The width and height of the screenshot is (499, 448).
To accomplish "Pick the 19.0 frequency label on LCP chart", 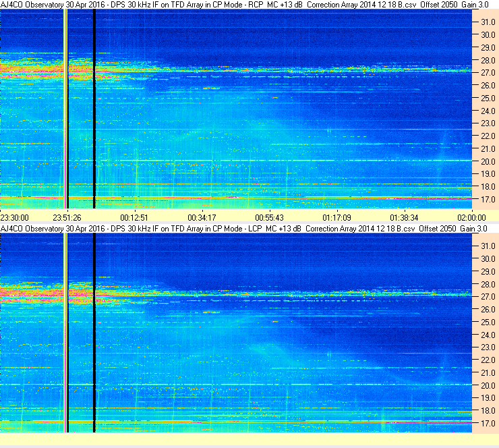I will 488,397.
